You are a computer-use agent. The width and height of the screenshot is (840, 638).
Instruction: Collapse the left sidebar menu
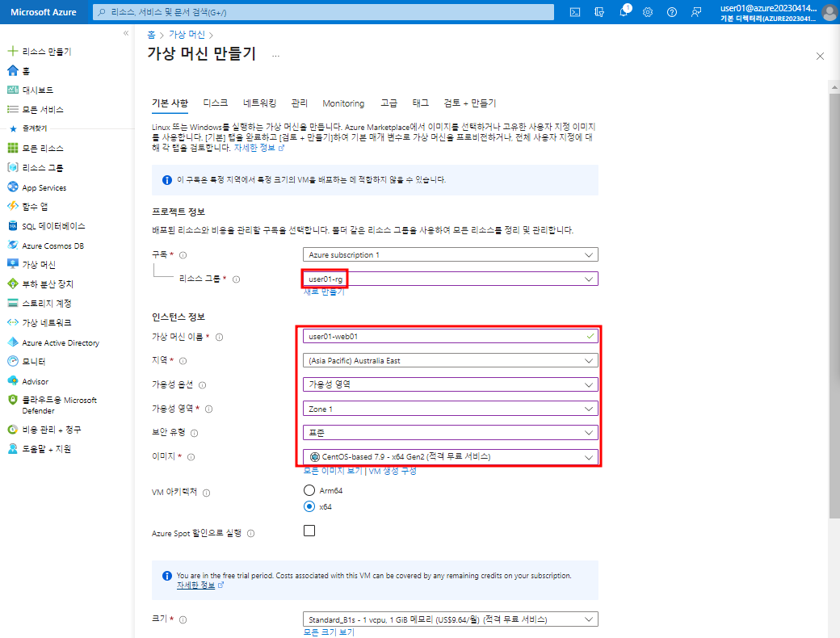click(x=126, y=33)
